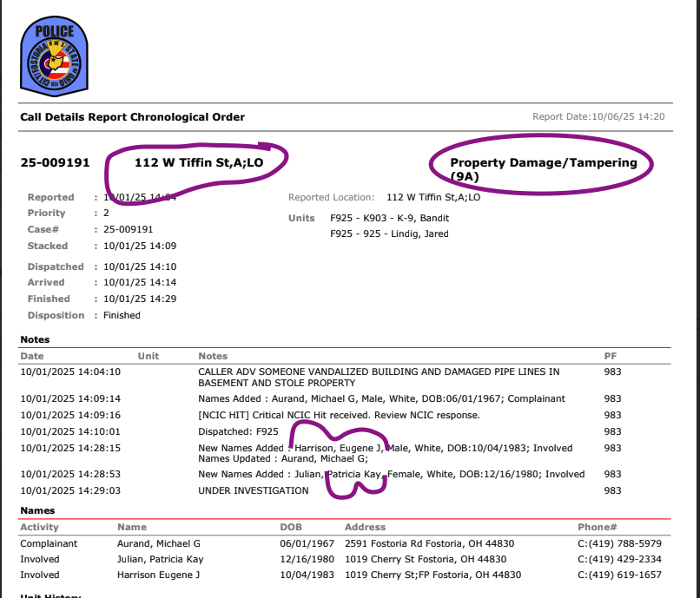The width and height of the screenshot is (700, 598).
Task: Click the circled 112 W Tiffin St heading
Action: [x=198, y=162]
